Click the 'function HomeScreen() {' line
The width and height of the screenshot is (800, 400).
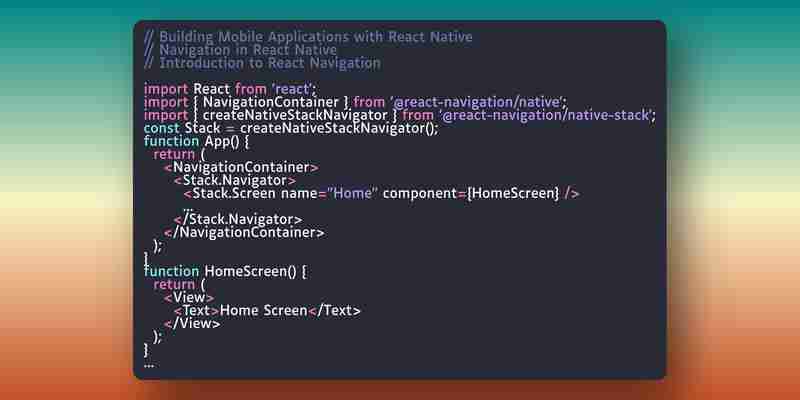[225, 272]
